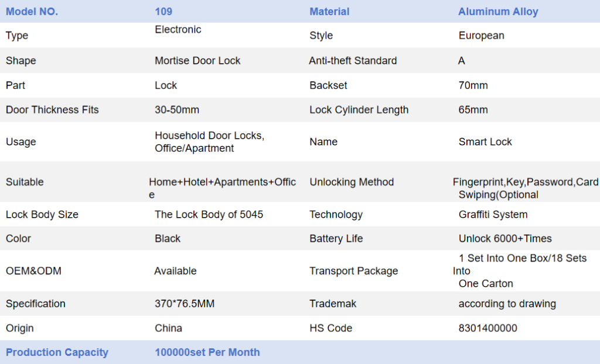Click the 'Unlocking Method' label

point(352,182)
